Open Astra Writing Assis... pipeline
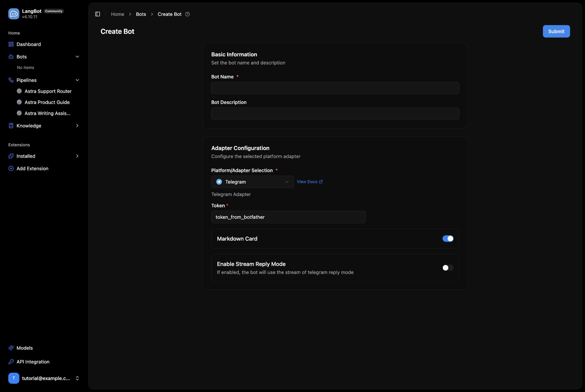 click(48, 113)
